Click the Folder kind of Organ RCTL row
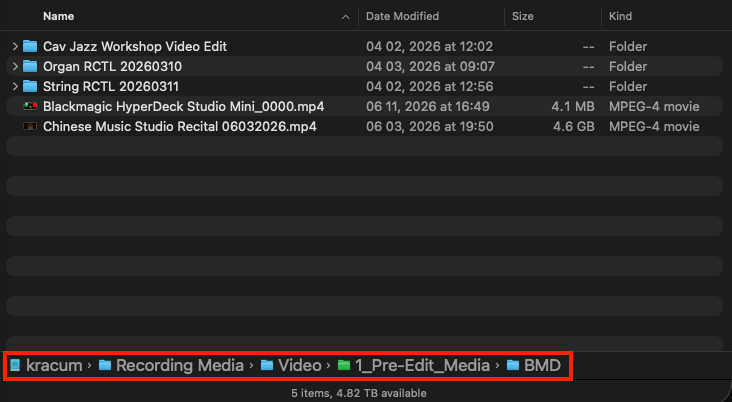The height and width of the screenshot is (402, 732). click(628, 66)
